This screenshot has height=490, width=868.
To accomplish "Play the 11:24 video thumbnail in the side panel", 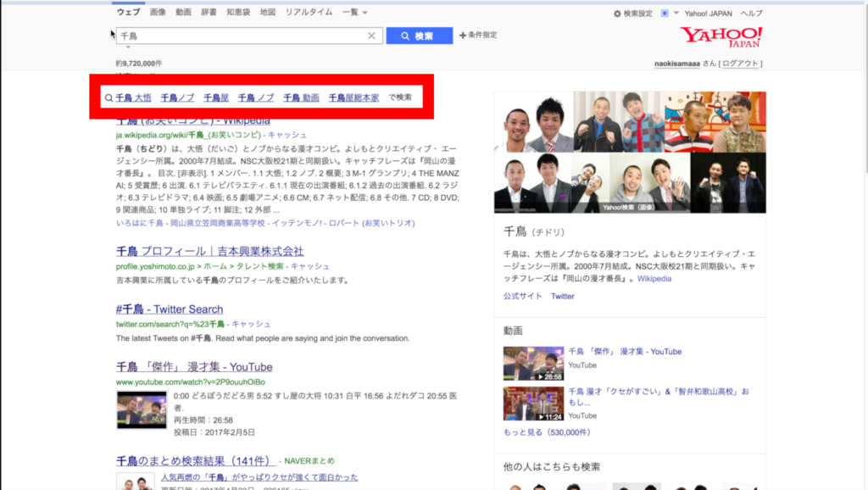I will point(534,404).
